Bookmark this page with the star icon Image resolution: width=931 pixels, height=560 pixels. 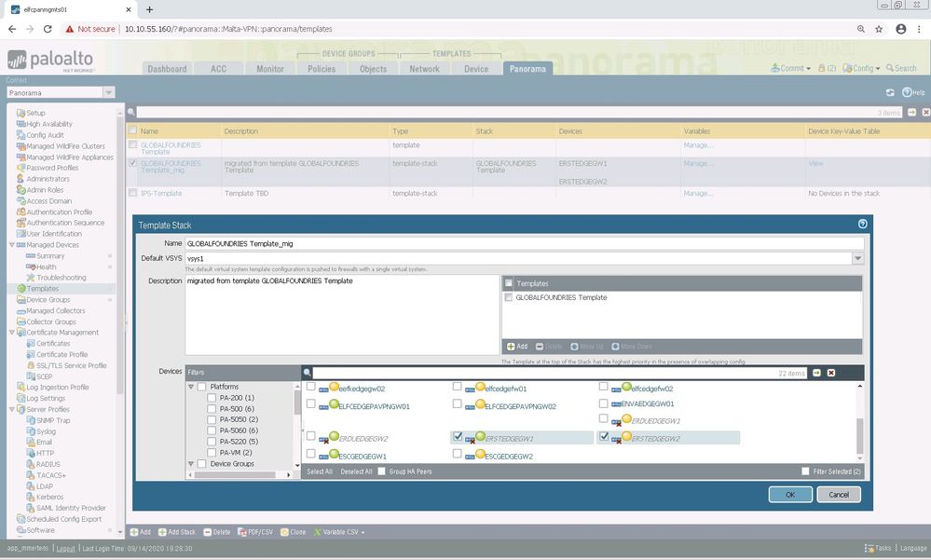click(x=878, y=29)
